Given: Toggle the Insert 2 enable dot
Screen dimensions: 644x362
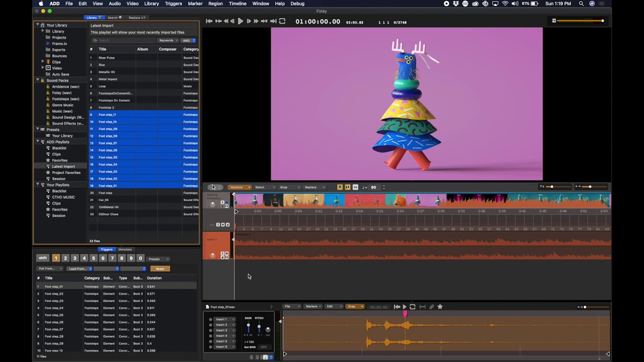Looking at the screenshot, I should (x=211, y=325).
